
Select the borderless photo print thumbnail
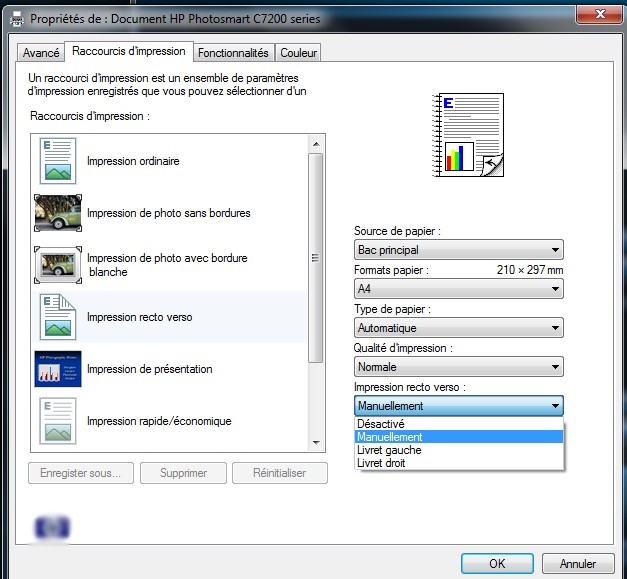(58, 213)
